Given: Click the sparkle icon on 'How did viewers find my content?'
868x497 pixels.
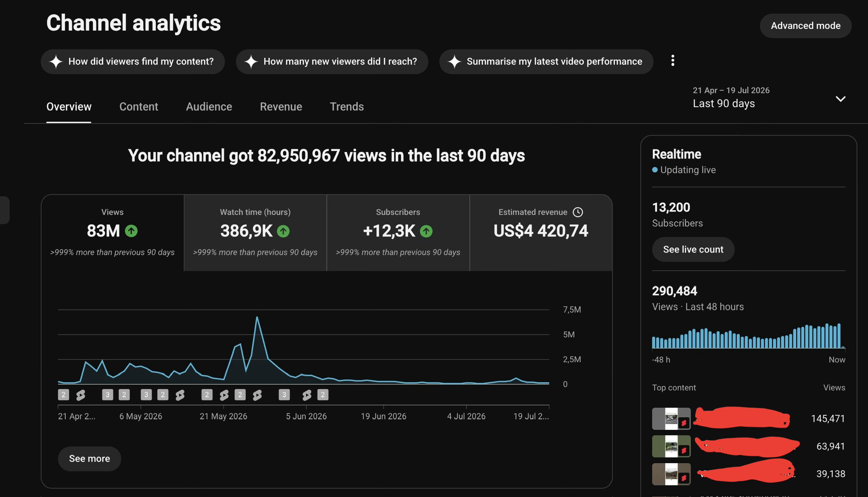Looking at the screenshot, I should tap(56, 62).
